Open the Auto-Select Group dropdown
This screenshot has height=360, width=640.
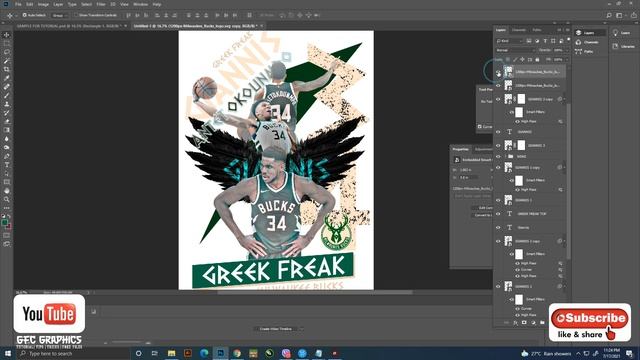(x=59, y=15)
